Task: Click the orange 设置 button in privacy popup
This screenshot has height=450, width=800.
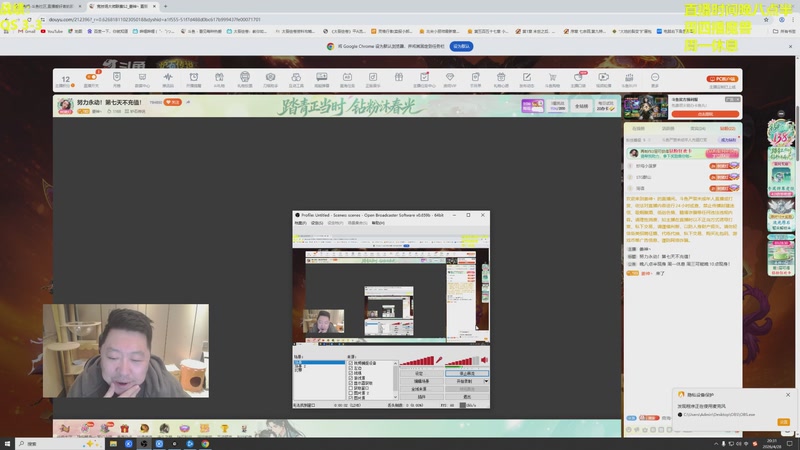Action: 784,422
